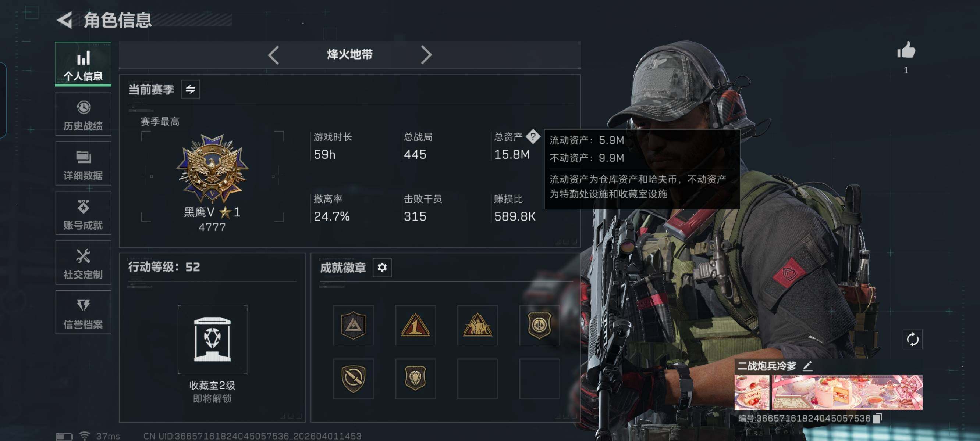Image resolution: width=980 pixels, height=441 pixels.
Task: Give a thumbs-up like to this player
Action: (x=906, y=50)
